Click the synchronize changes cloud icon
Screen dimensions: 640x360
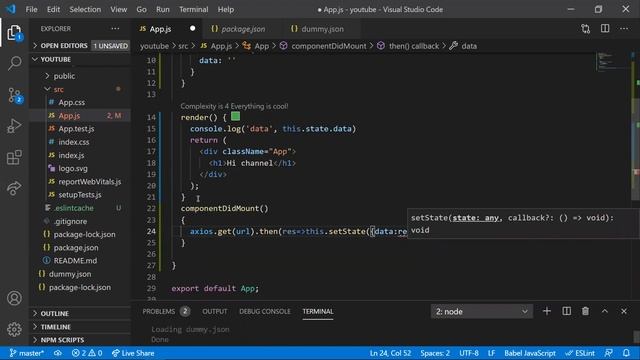tap(58, 353)
